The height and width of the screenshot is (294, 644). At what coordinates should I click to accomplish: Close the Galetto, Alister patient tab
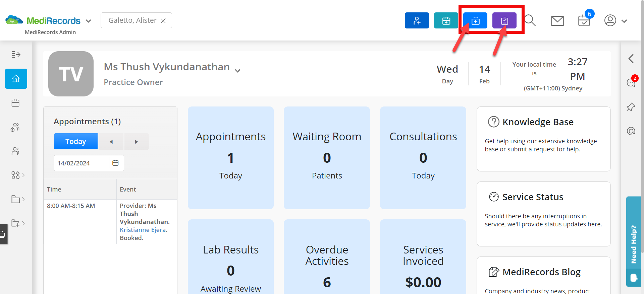[163, 21]
